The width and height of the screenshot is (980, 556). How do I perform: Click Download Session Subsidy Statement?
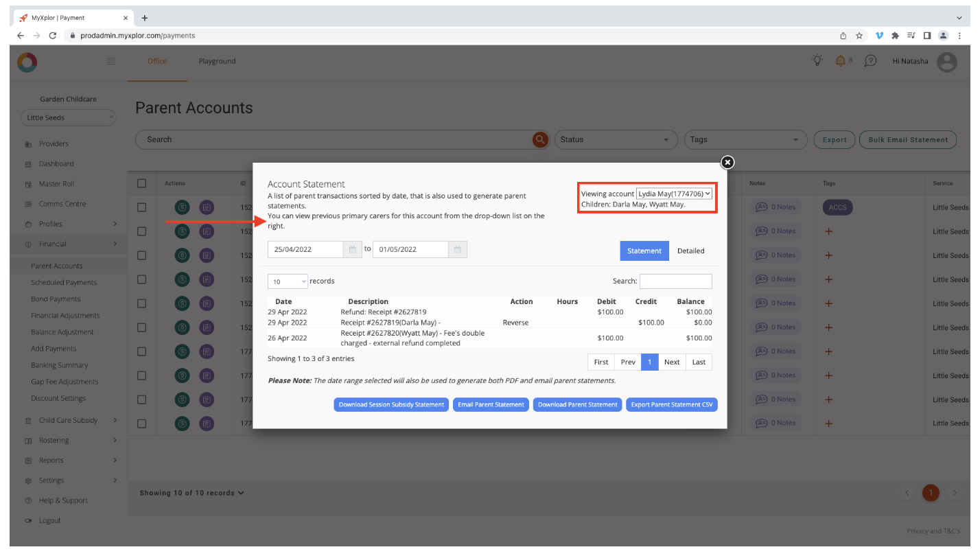(x=391, y=404)
